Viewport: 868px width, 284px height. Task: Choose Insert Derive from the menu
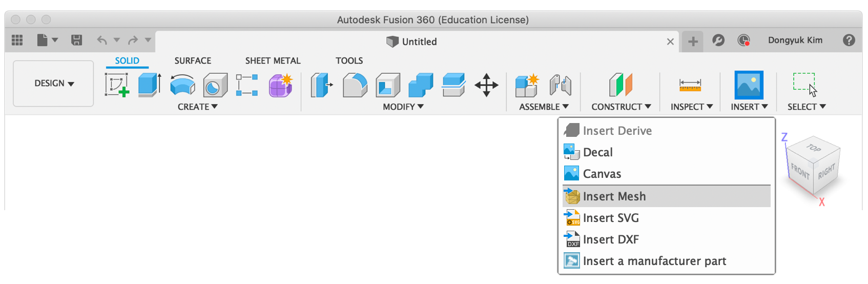[667, 131]
